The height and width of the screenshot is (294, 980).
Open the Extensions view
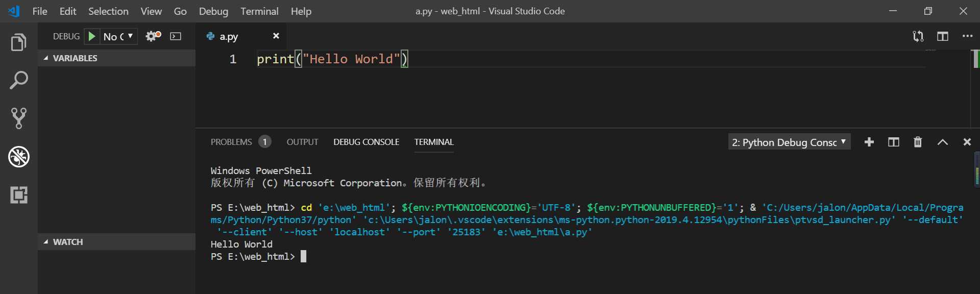(x=19, y=195)
